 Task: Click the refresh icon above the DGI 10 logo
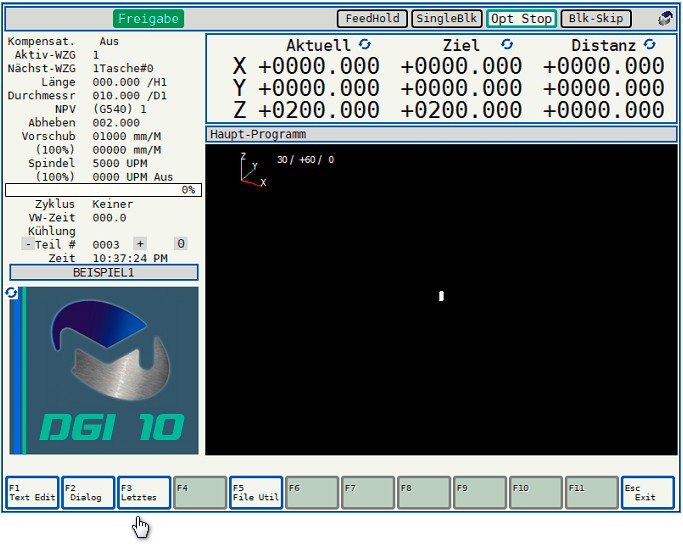11,293
